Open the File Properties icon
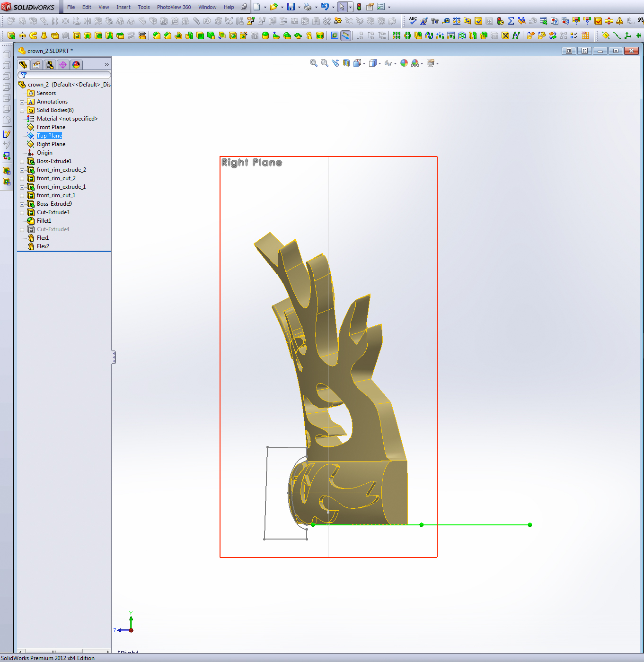The width and height of the screenshot is (644, 662). click(x=370, y=7)
